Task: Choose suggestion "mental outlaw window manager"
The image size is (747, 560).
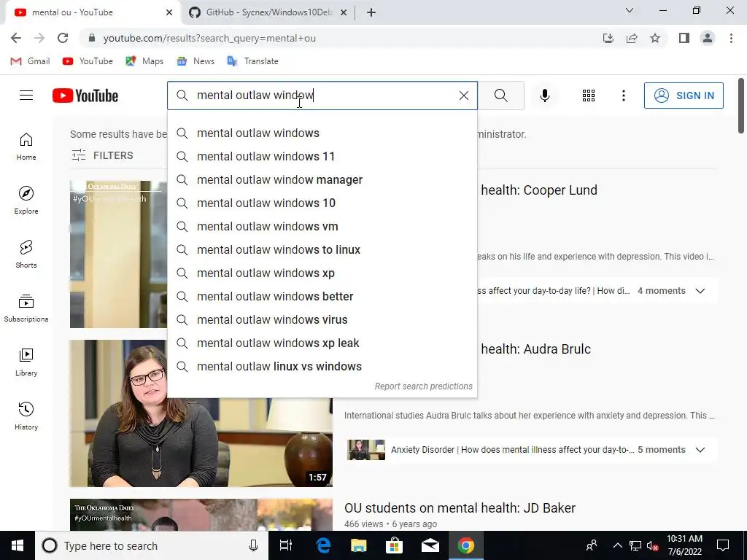Action: click(x=322, y=179)
